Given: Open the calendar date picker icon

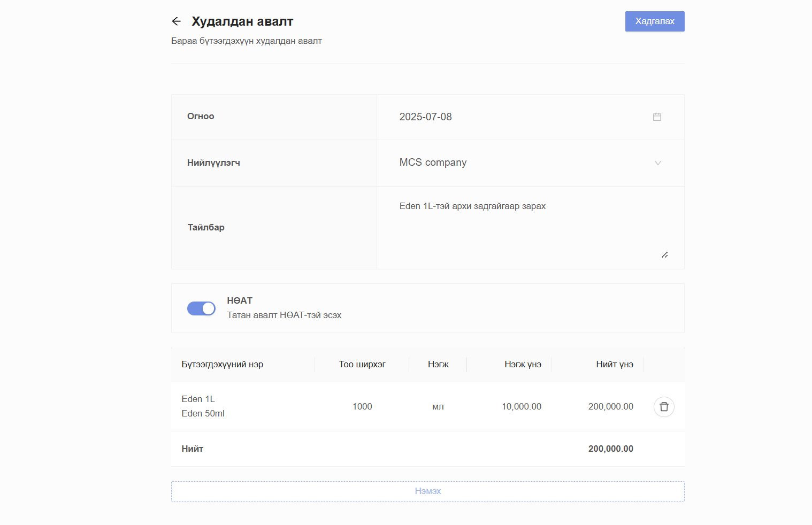Looking at the screenshot, I should click(657, 117).
